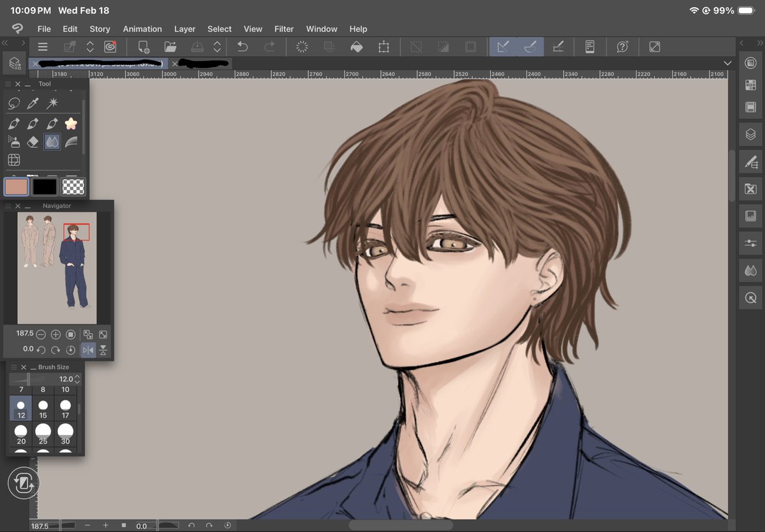Viewport: 765px width, 532px height.
Task: Select the Blend tool
Action: pos(52,141)
